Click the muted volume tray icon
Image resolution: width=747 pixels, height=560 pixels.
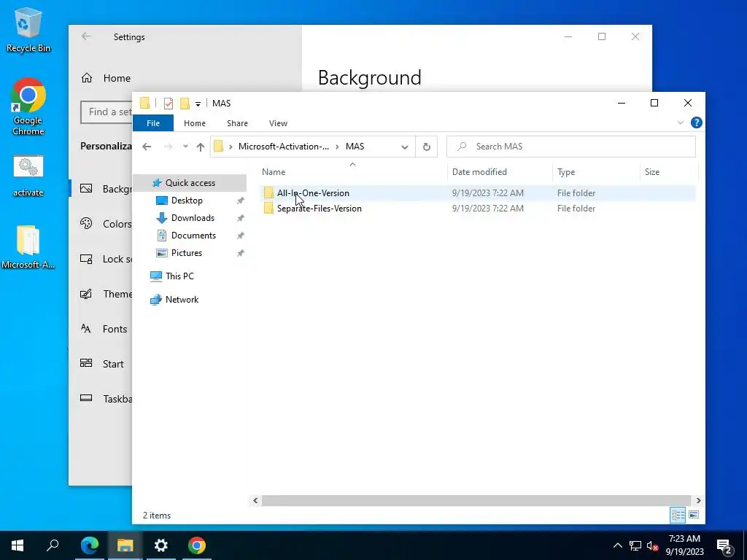pos(652,545)
